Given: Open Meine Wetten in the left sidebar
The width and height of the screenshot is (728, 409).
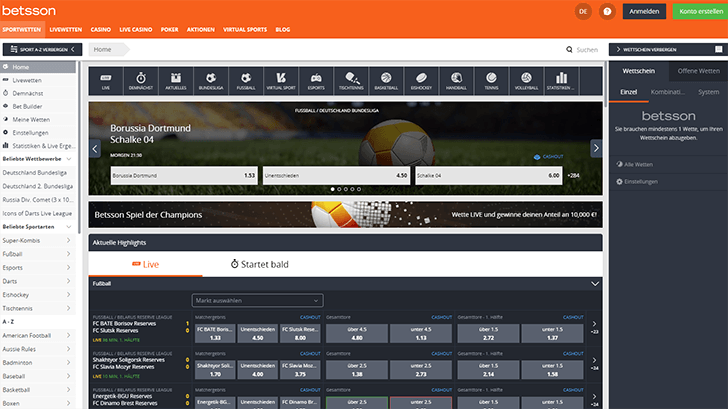Looking at the screenshot, I should [x=31, y=119].
